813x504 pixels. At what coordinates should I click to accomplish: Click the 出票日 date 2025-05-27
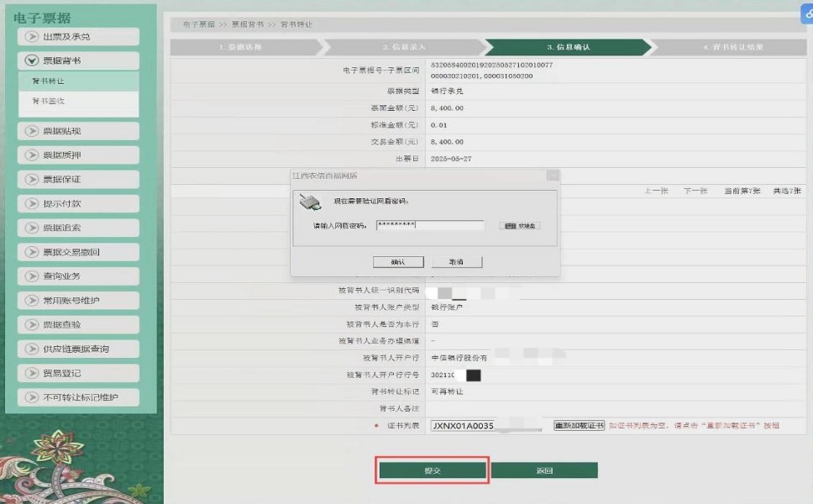point(451,160)
